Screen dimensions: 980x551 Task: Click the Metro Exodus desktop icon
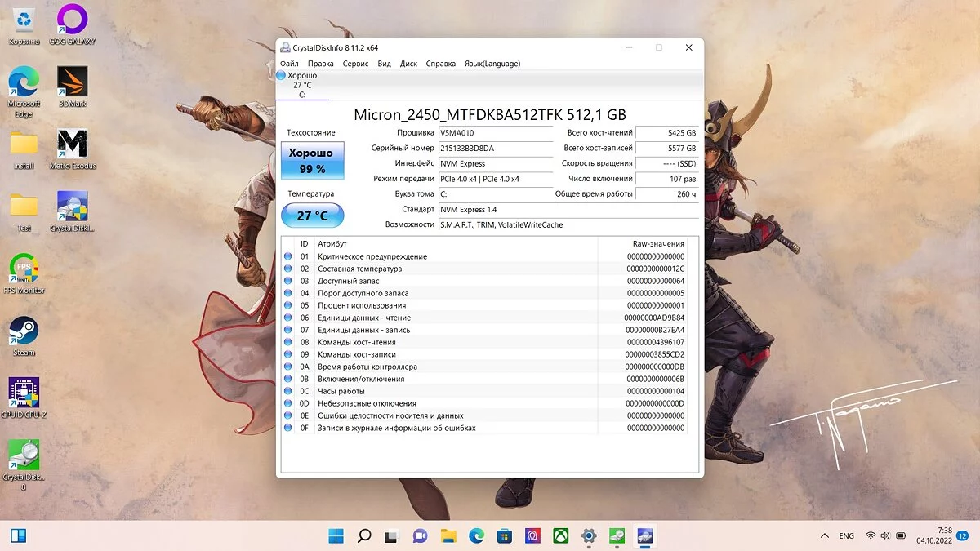click(x=73, y=144)
